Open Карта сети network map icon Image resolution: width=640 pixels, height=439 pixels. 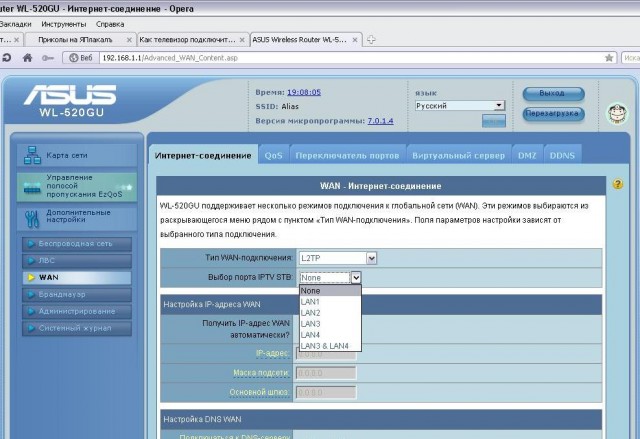[32, 155]
